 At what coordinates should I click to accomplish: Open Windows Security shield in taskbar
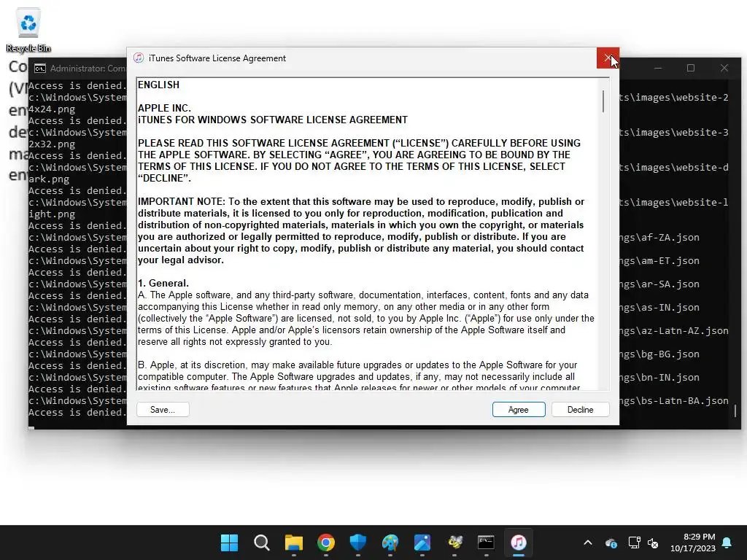click(x=357, y=542)
